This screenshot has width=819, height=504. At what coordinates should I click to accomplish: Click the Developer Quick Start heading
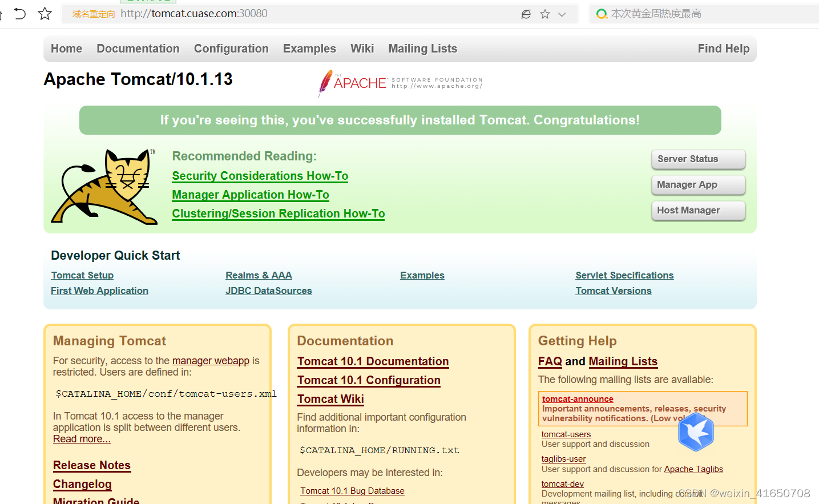[x=115, y=256]
